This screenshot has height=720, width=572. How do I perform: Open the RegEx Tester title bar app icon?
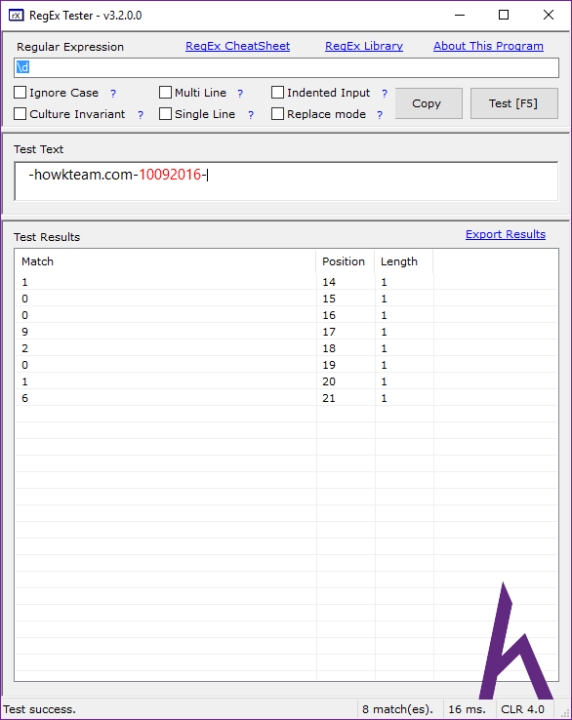click(x=16, y=16)
